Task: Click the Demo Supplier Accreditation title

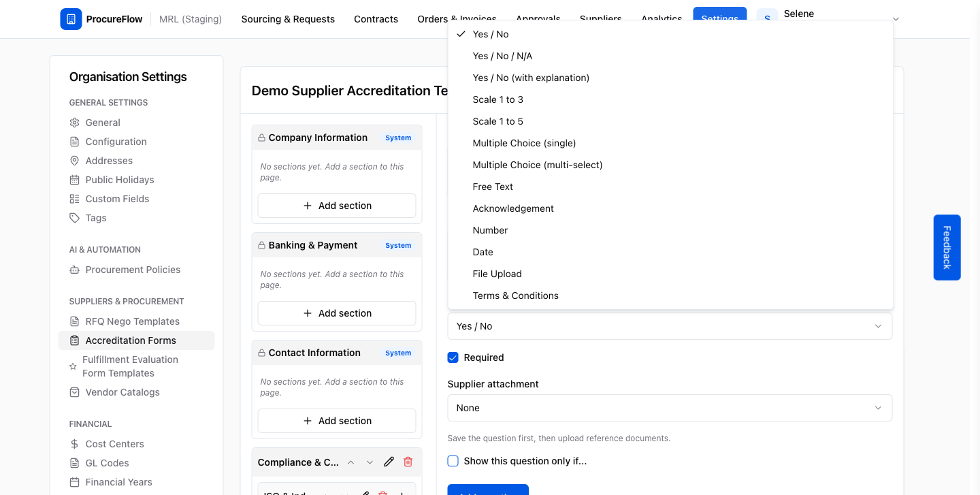Action: (350, 91)
